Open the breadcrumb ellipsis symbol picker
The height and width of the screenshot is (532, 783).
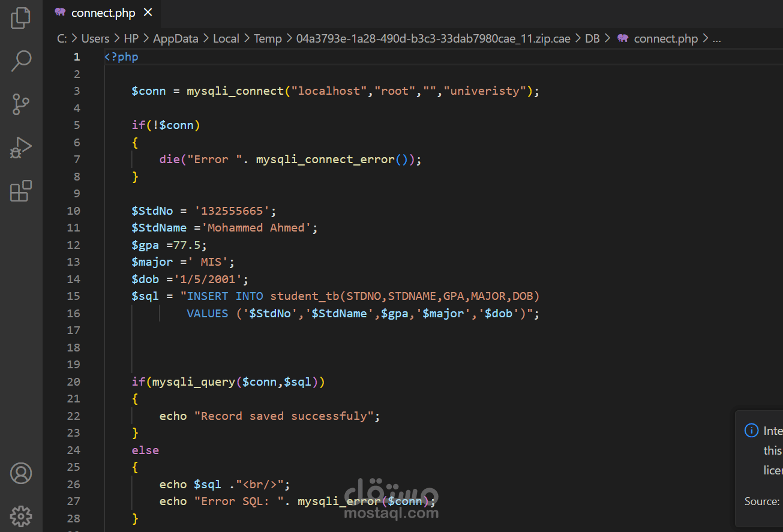716,38
